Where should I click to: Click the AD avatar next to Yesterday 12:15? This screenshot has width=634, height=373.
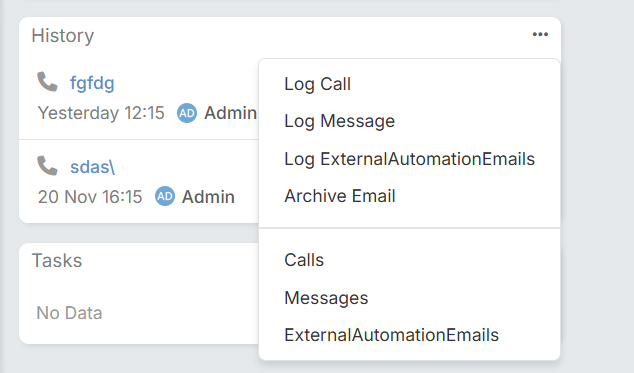coord(187,113)
